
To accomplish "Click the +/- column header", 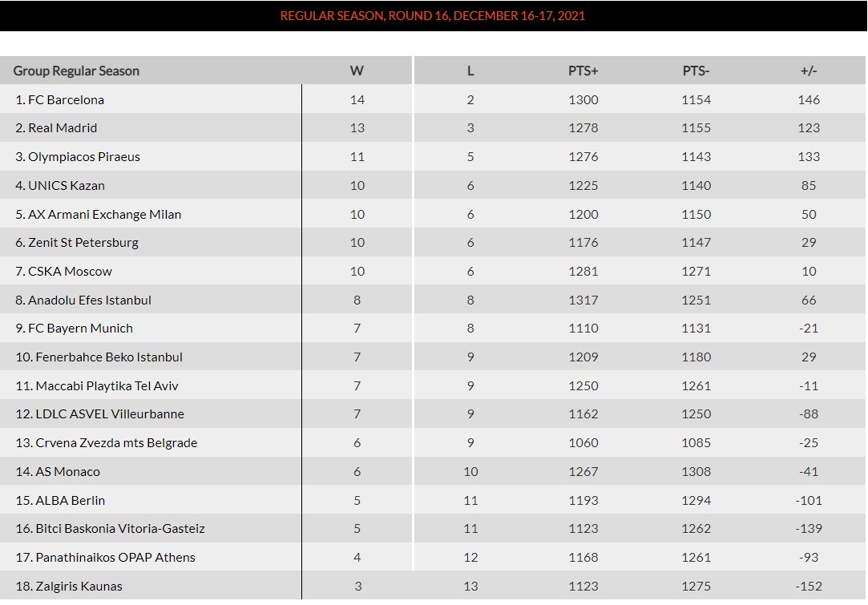I will [x=808, y=71].
